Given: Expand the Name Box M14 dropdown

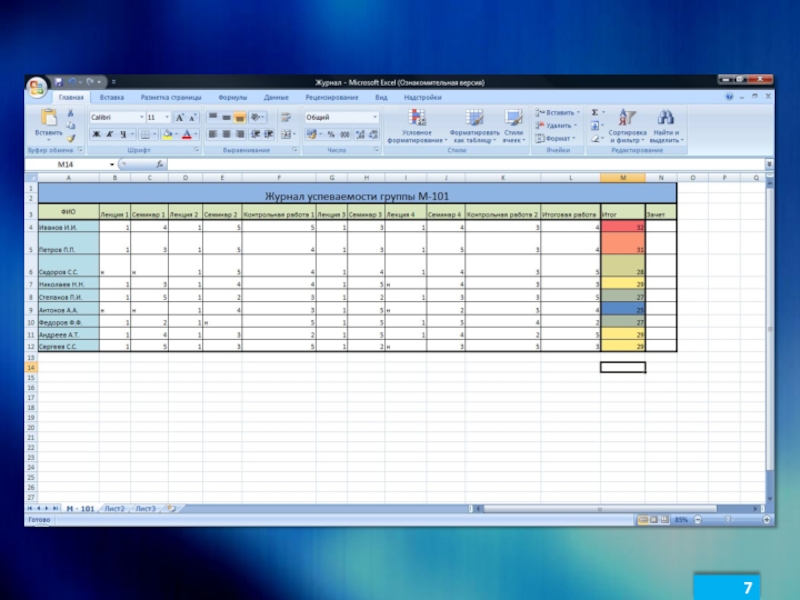Looking at the screenshot, I should 111,163.
